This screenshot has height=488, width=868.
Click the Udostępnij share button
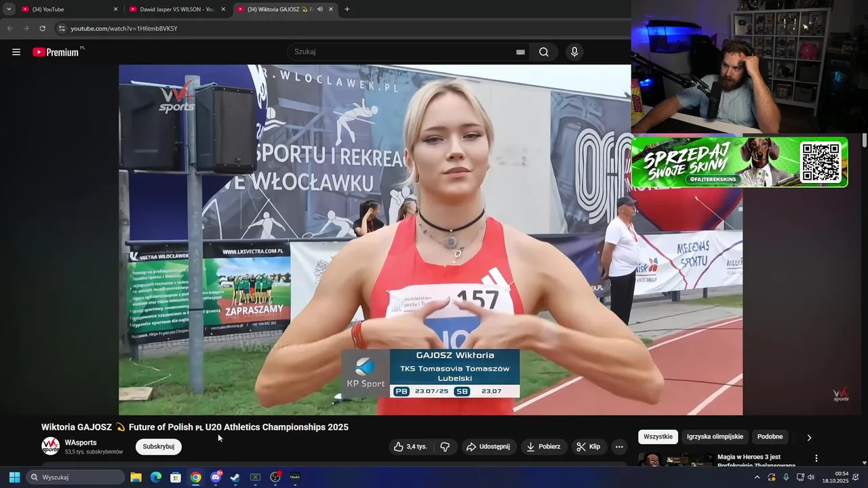coord(489,447)
